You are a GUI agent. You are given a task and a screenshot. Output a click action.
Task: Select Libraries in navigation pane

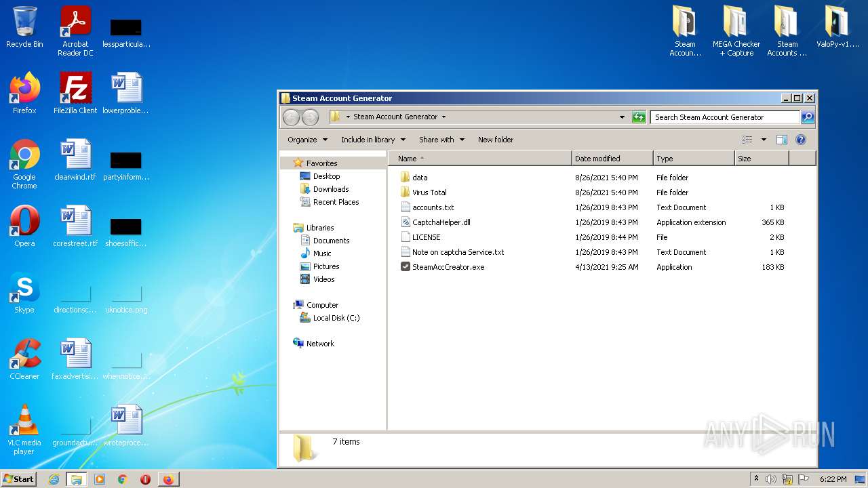(320, 228)
